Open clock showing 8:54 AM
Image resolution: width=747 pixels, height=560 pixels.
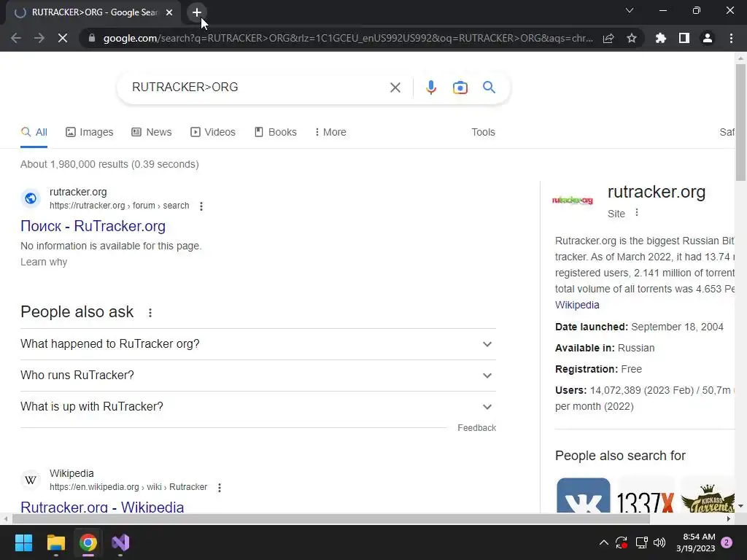tap(695, 542)
